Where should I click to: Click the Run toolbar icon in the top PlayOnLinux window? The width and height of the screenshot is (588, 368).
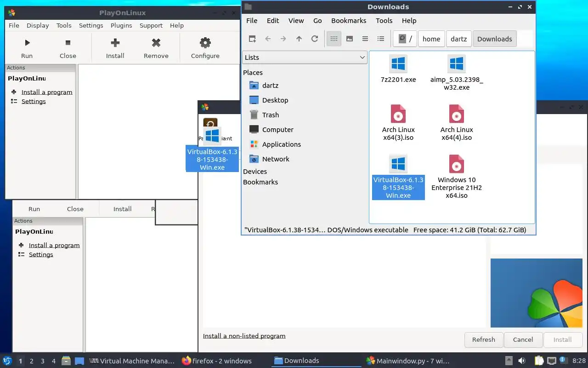tap(27, 43)
